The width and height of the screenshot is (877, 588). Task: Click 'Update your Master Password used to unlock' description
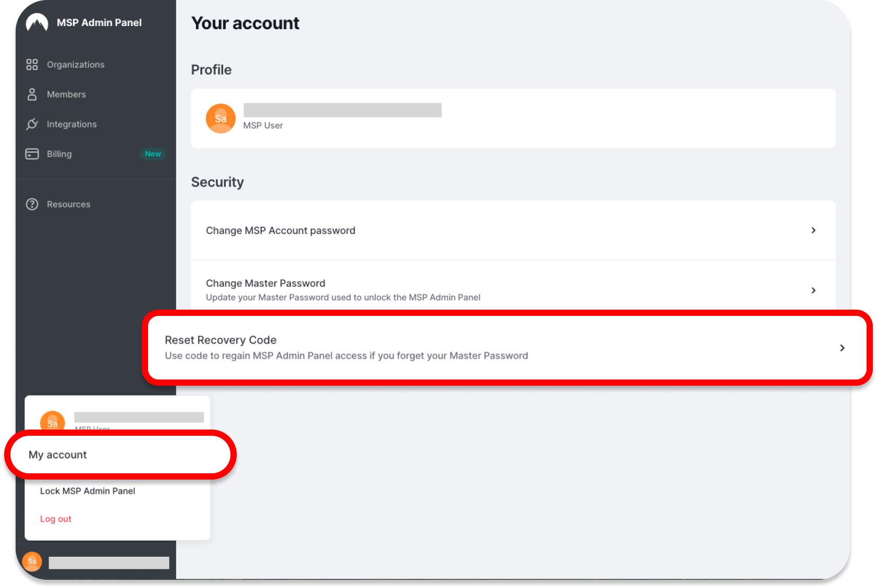pos(343,297)
